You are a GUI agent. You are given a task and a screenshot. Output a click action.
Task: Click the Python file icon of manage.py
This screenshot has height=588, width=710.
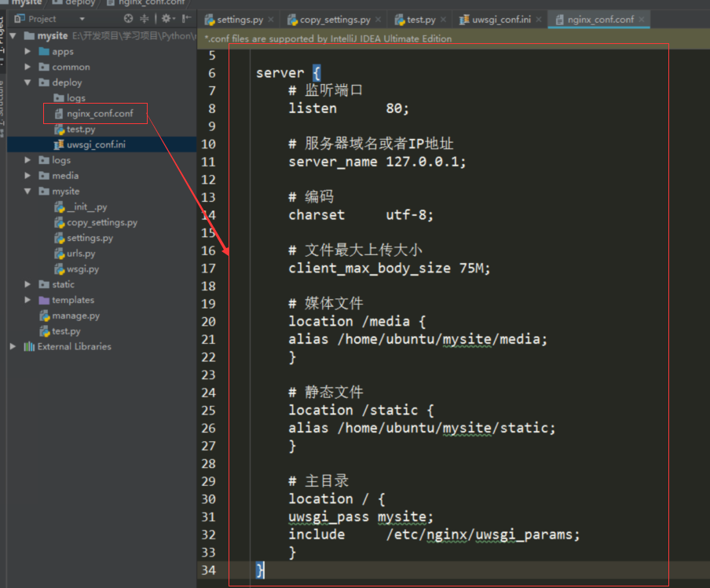coord(44,316)
